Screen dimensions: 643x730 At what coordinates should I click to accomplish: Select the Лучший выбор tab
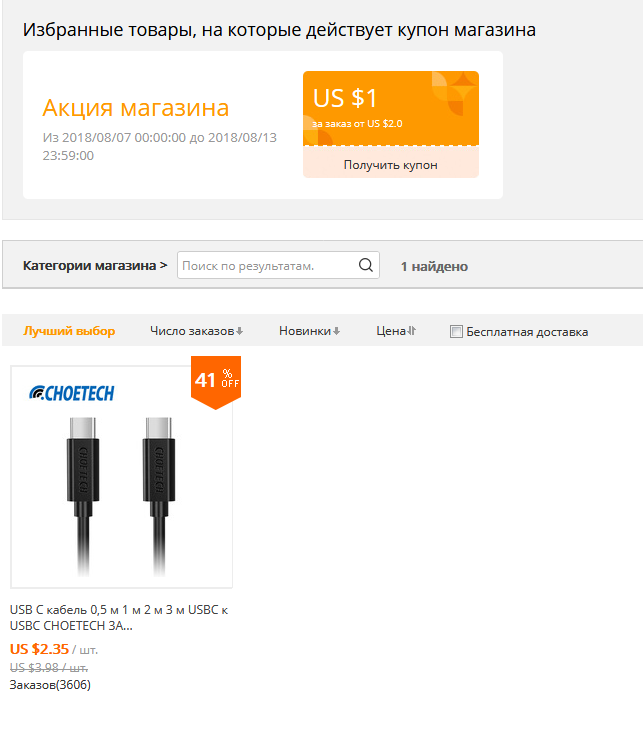pos(69,331)
